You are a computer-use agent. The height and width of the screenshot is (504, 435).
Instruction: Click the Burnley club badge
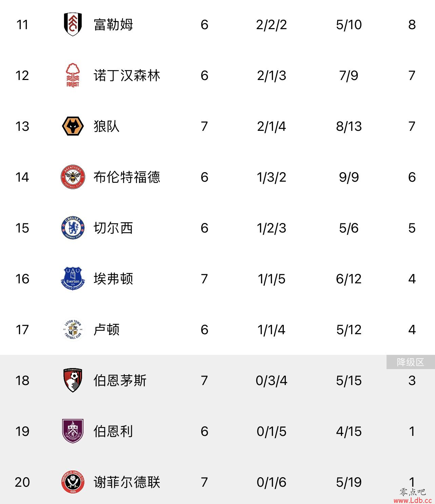(x=73, y=431)
